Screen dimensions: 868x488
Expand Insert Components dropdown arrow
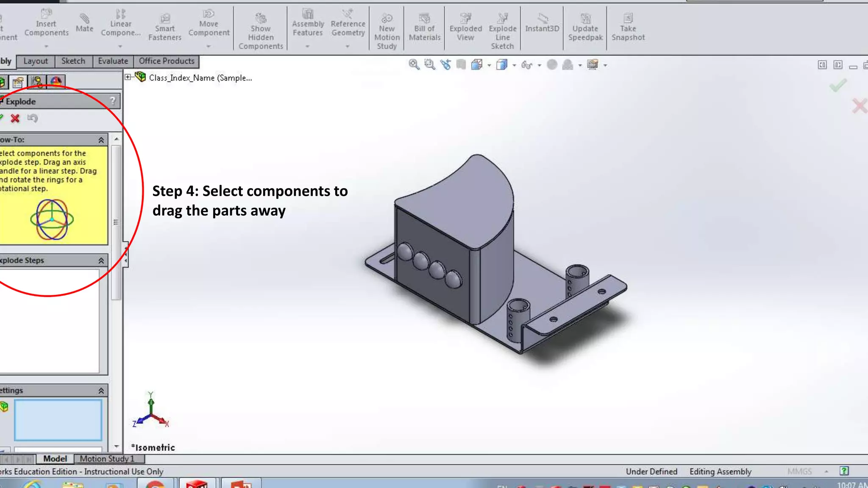[46, 46]
